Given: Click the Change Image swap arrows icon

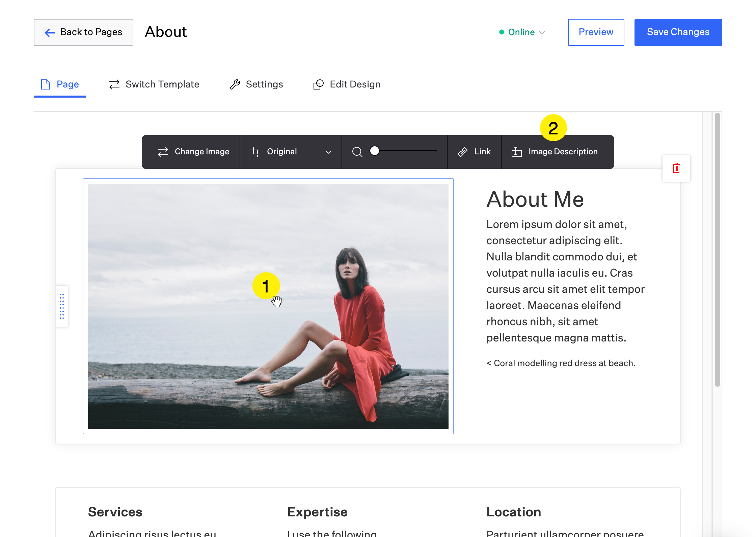Looking at the screenshot, I should (163, 152).
